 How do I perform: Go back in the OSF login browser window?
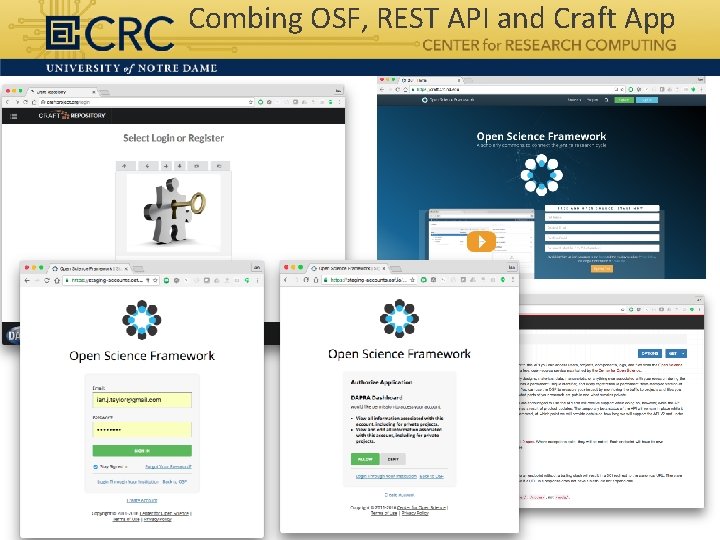pos(27,280)
